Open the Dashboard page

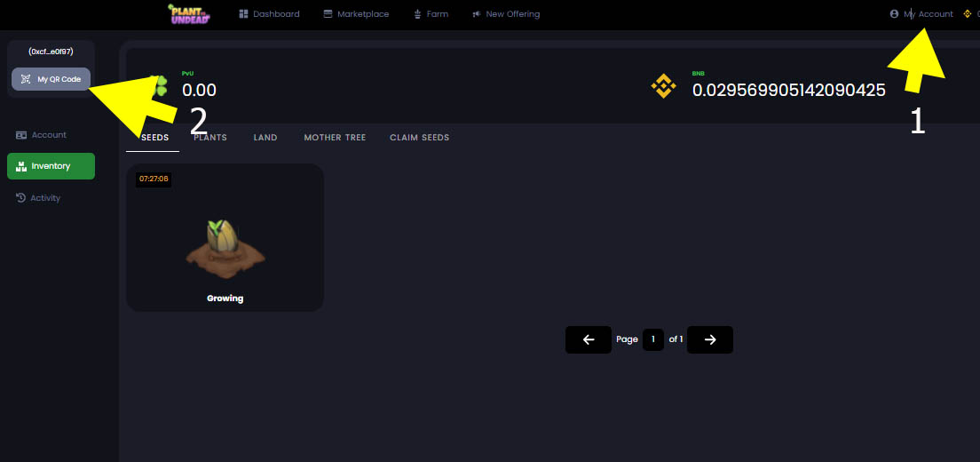[269, 13]
